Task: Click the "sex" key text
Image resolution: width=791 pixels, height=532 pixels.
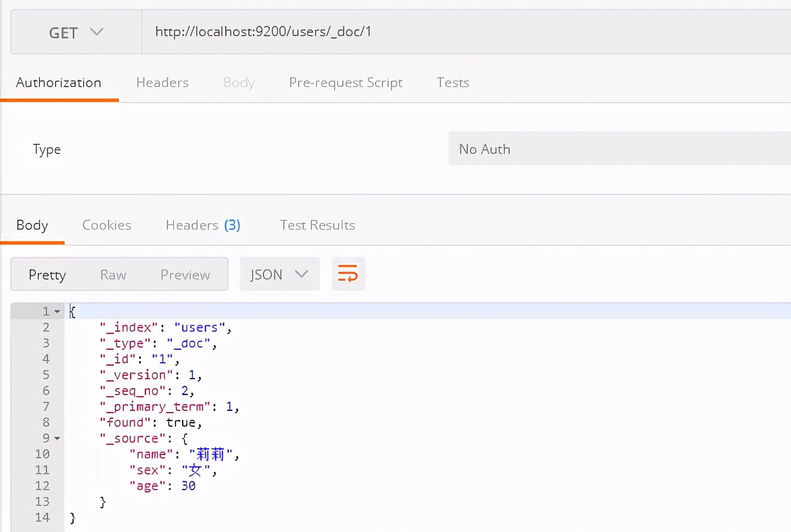Action: [148, 470]
